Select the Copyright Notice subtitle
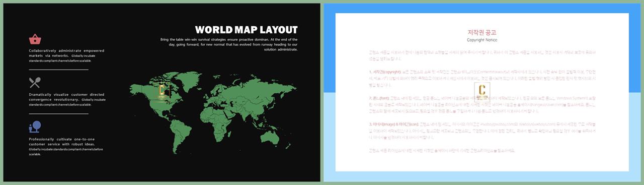644x185 pixels. [482, 40]
